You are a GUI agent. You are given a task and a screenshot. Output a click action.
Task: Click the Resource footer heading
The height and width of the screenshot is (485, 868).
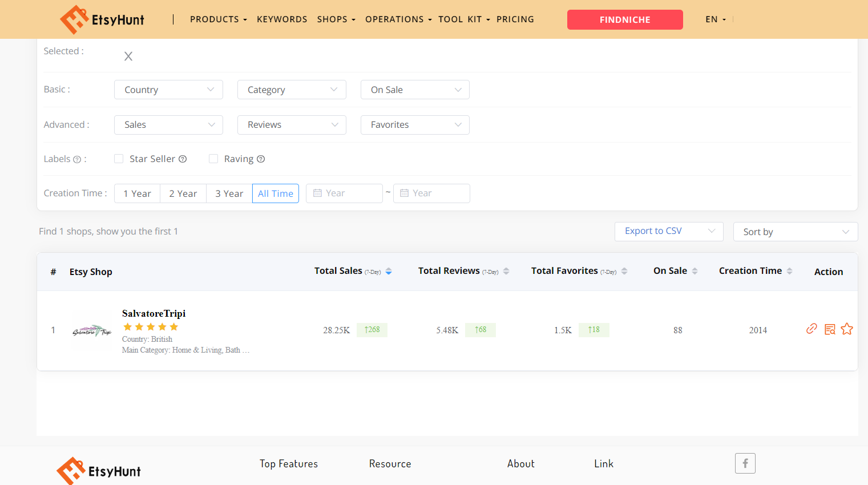(390, 464)
